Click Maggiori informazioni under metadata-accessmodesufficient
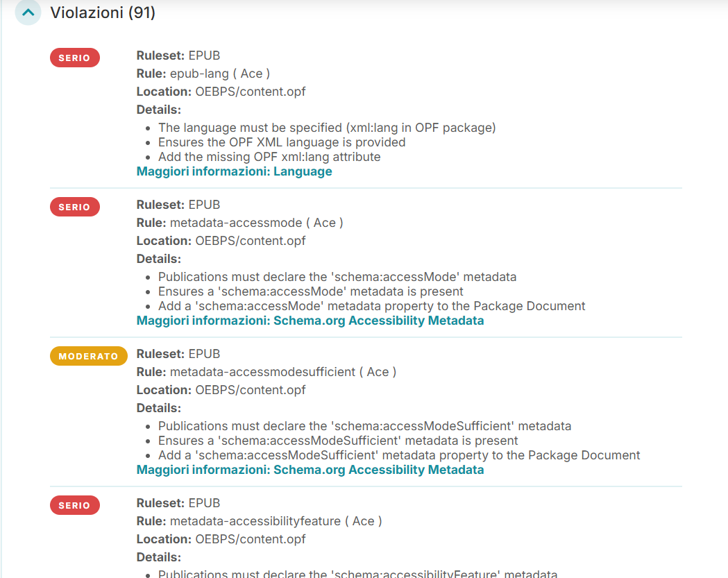728x578 pixels. point(310,470)
